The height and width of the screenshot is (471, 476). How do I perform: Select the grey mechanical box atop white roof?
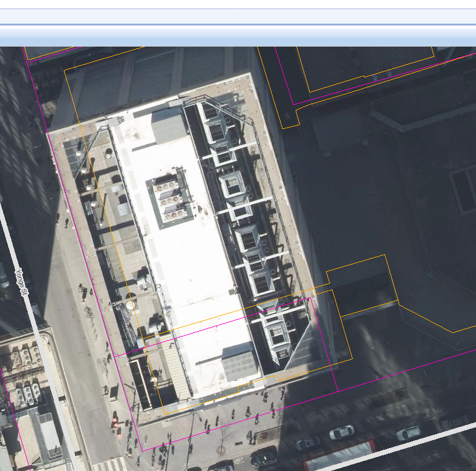pyautogui.click(x=169, y=127)
